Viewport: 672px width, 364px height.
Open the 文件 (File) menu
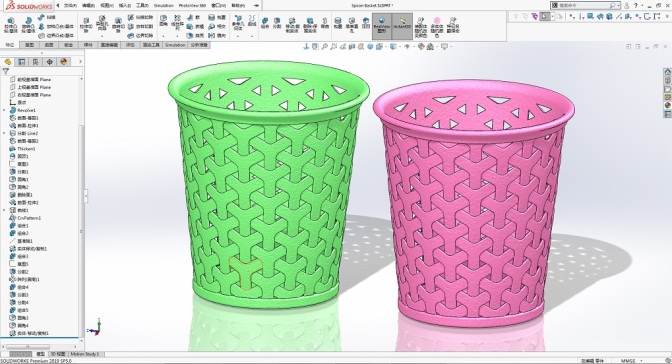[x=70, y=6]
